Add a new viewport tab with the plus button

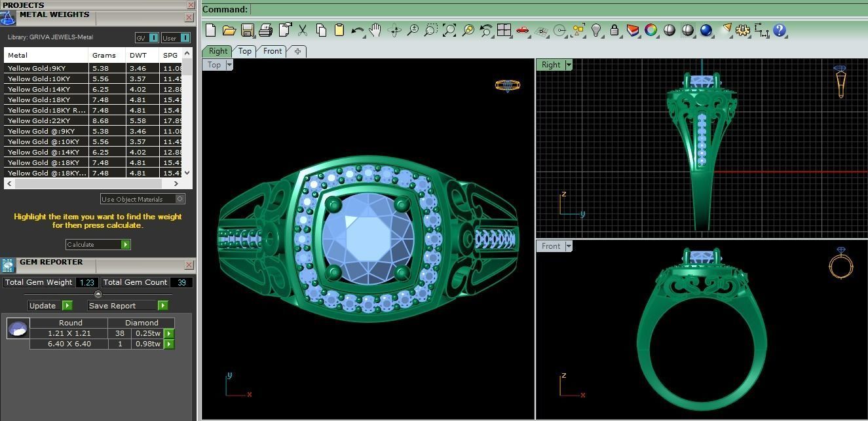click(x=297, y=51)
